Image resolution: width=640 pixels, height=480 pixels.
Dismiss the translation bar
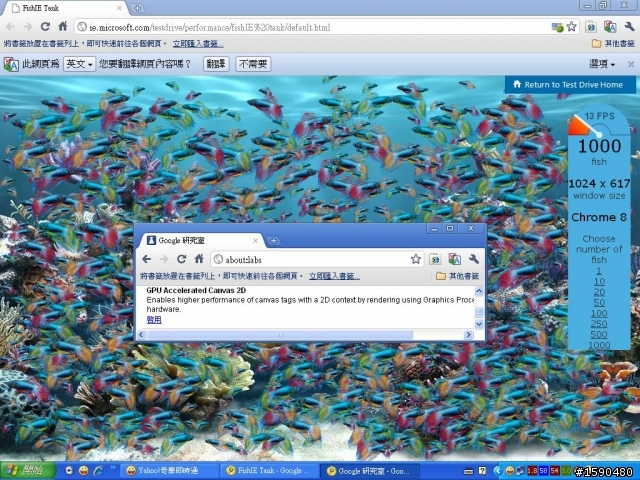(631, 64)
